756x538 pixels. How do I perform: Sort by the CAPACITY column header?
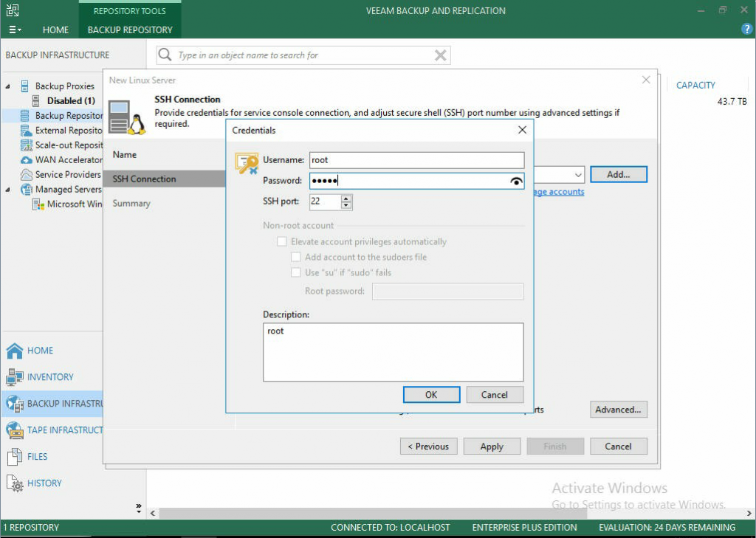point(695,86)
